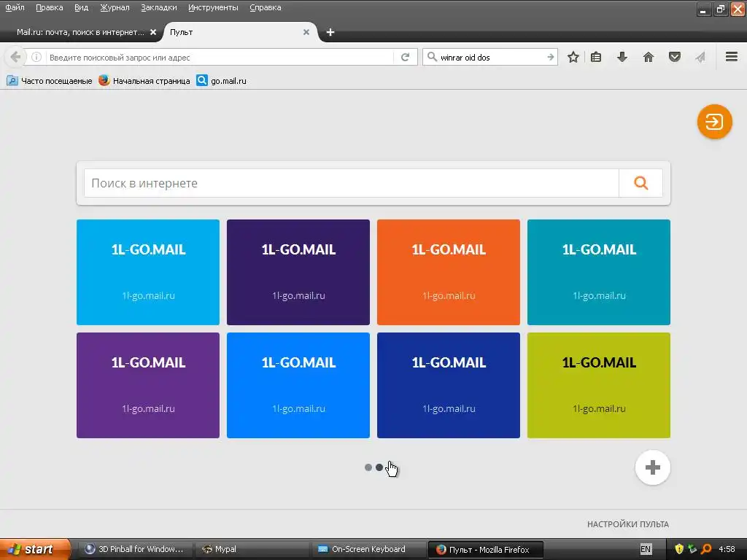Screen dimensions: 747x560
Task: Open Часто посещаемые bookmarks folder
Action: [x=50, y=81]
